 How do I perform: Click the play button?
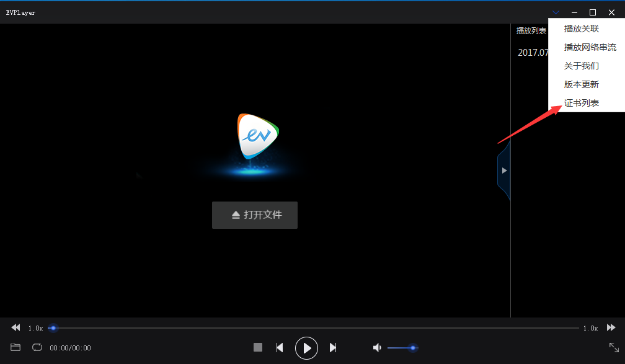306,348
